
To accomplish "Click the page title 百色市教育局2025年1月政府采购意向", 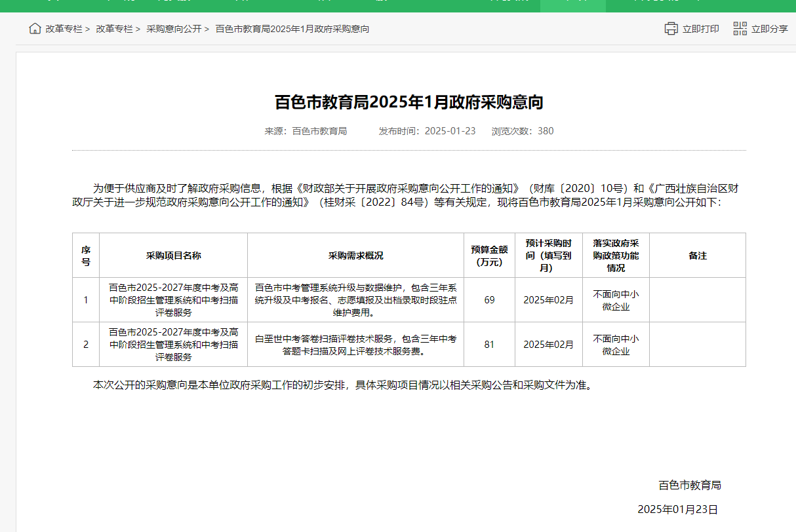I will click(409, 102).
